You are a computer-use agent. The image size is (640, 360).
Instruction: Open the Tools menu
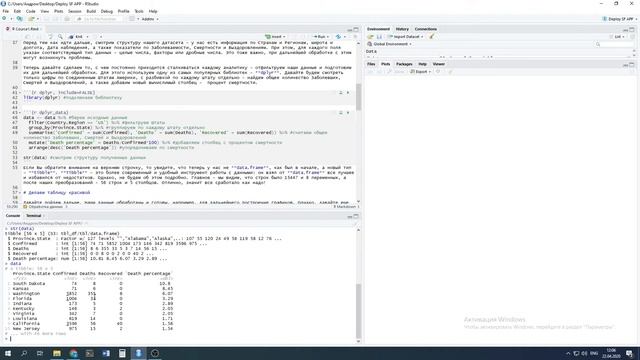(139, 11)
